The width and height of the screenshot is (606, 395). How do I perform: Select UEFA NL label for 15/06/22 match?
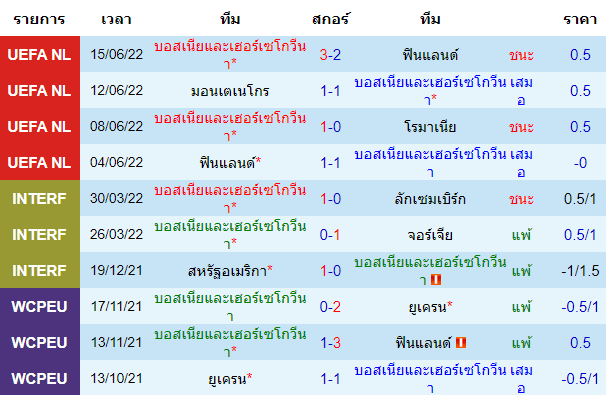pyautogui.click(x=39, y=54)
